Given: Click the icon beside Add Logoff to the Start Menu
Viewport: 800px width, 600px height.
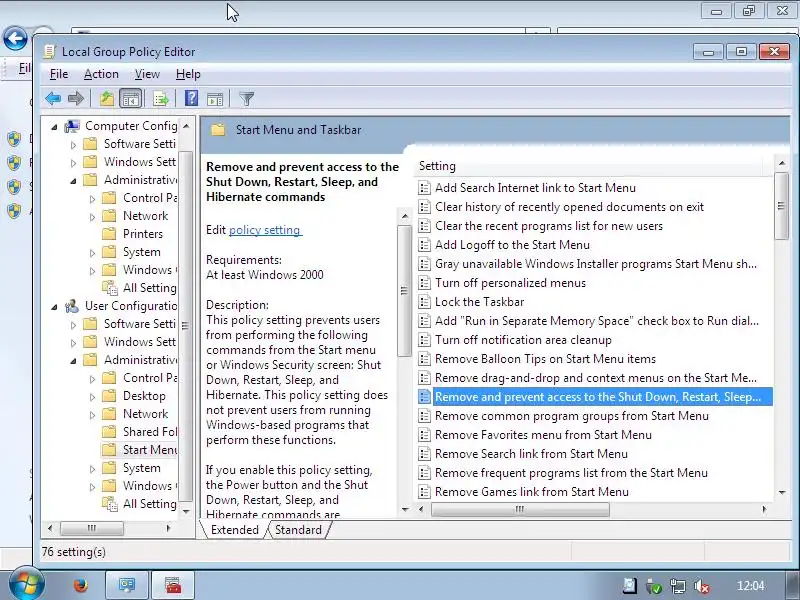Looking at the screenshot, I should (x=424, y=245).
